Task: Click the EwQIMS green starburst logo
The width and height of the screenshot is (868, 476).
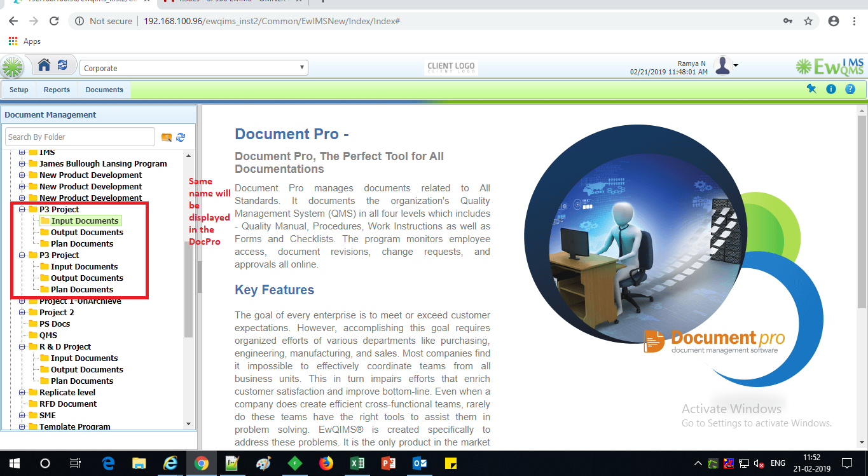Action: 12,67
